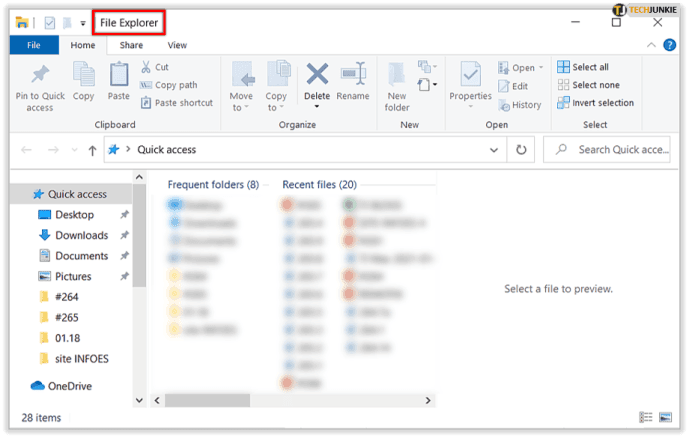Create a New folder

tap(397, 87)
